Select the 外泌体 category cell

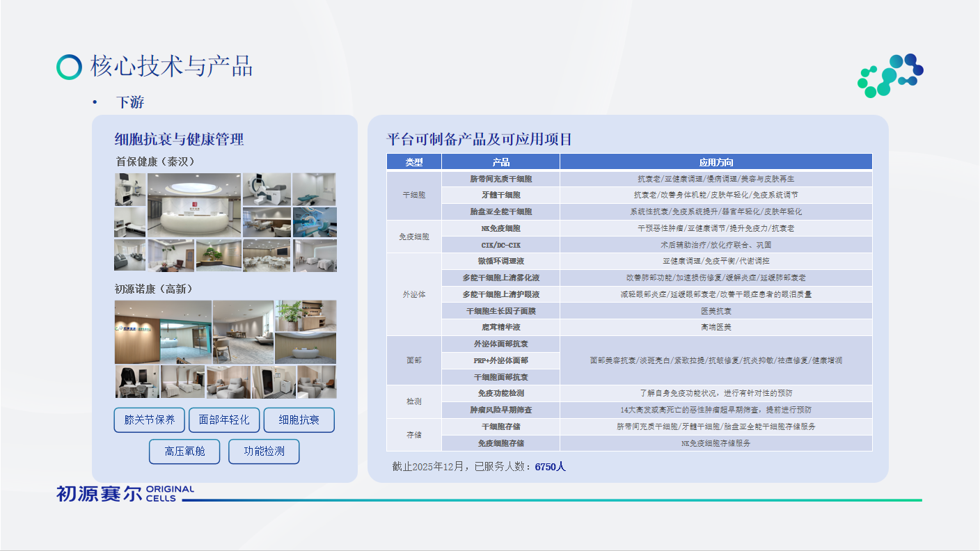tap(414, 294)
